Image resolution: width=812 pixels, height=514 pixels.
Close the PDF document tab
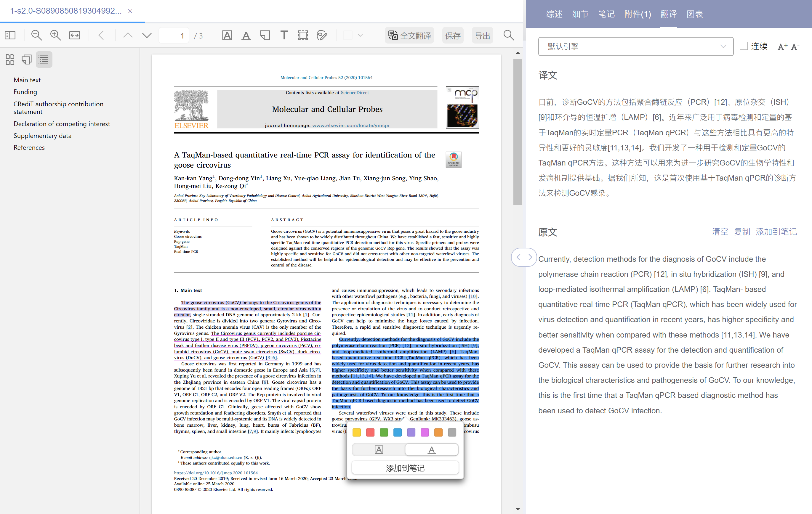click(x=130, y=11)
